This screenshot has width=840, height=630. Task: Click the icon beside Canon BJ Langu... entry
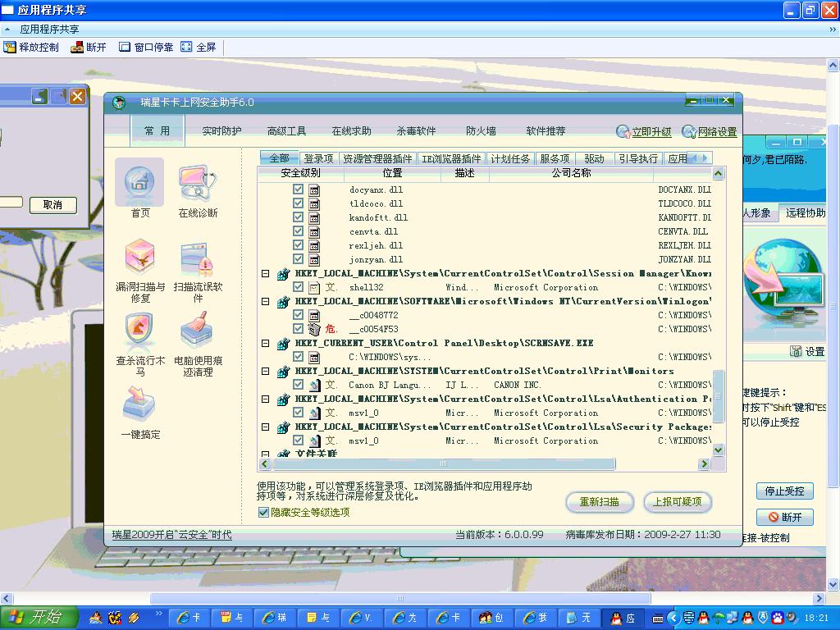point(314,385)
